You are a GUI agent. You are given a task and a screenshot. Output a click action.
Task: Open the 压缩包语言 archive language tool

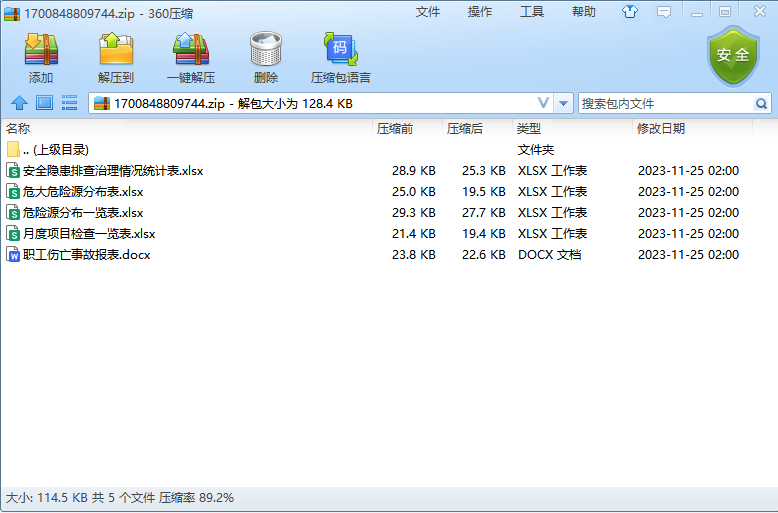(x=340, y=57)
